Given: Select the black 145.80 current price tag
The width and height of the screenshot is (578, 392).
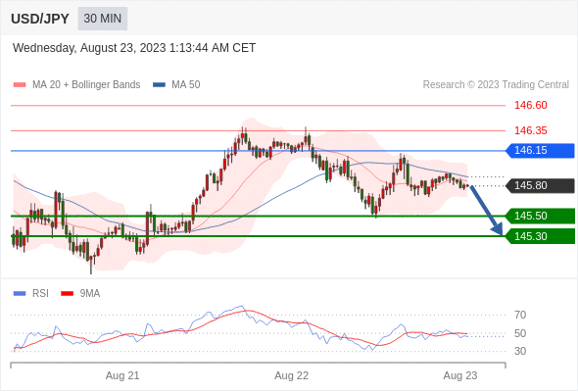Looking at the screenshot, I should pos(540,185).
